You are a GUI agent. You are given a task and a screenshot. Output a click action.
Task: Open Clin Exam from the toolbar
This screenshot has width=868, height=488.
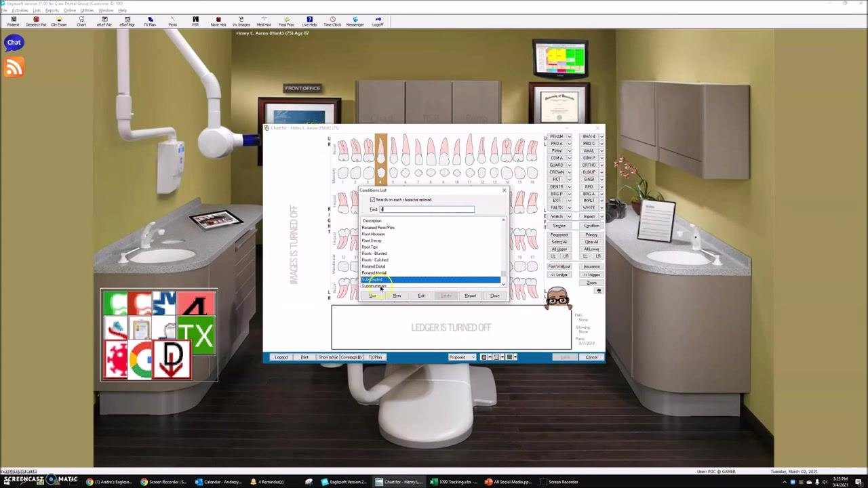pyautogui.click(x=59, y=21)
